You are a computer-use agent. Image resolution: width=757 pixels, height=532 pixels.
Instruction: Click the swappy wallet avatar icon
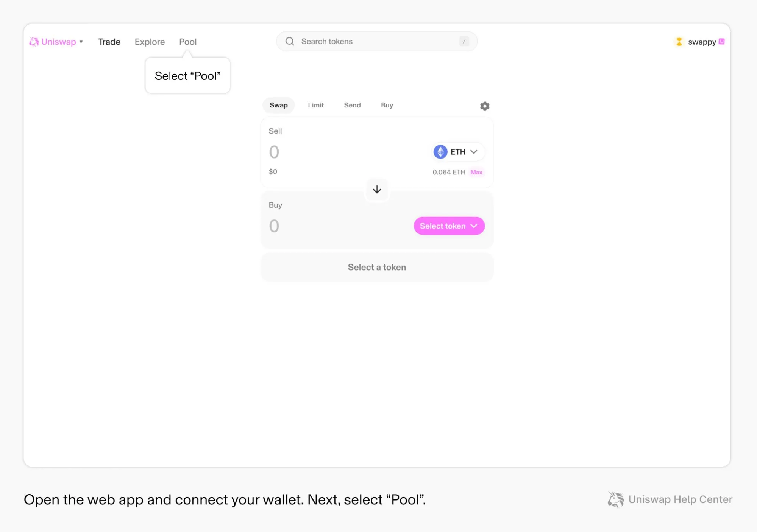pos(679,42)
